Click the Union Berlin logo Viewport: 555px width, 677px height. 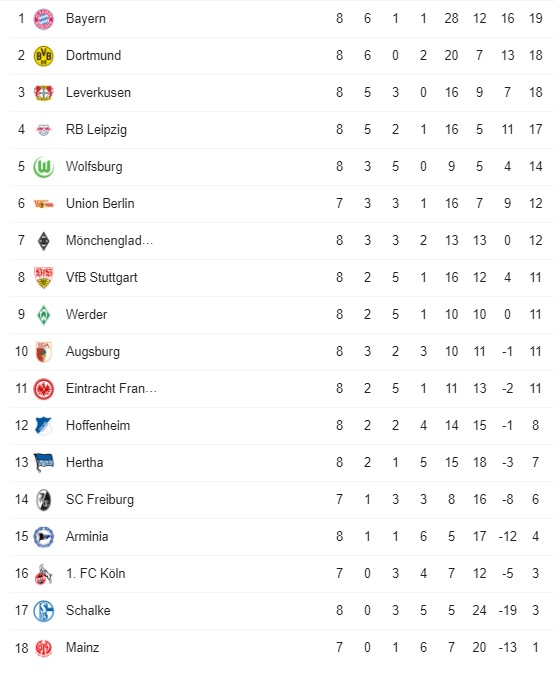coord(44,204)
